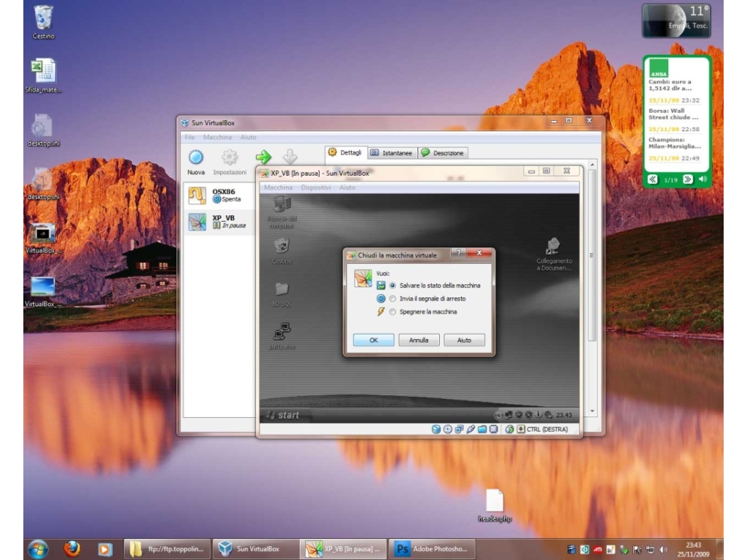Go to previous news item in ANSA gadget
The height and width of the screenshot is (560, 747).
tap(653, 179)
